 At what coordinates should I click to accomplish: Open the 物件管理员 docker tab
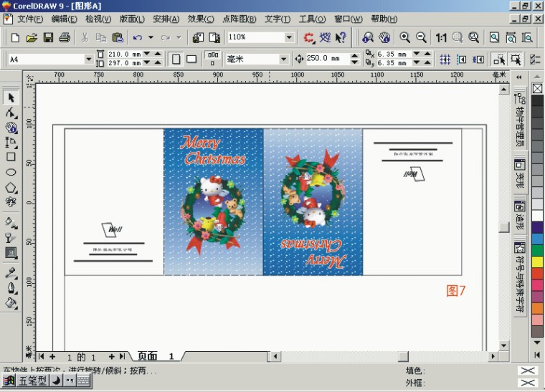[x=520, y=119]
